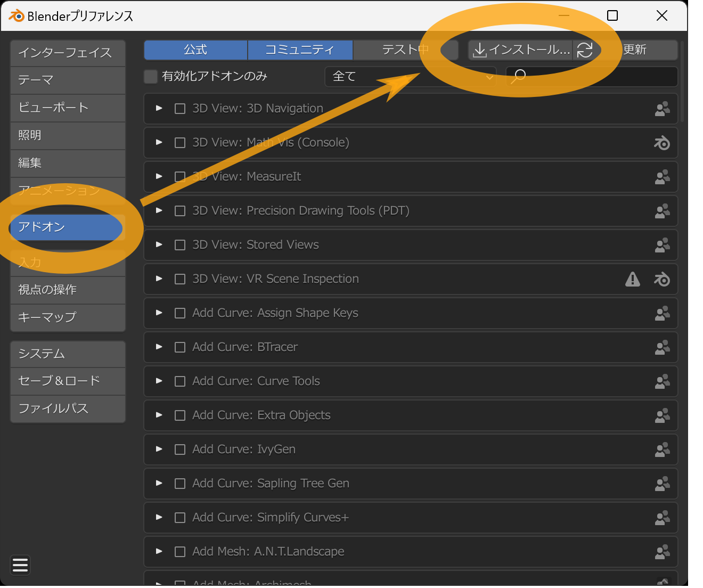Image resolution: width=703 pixels, height=588 pixels.
Task: Open the 視点の操作 preferences section
Action: pyautogui.click(x=68, y=290)
